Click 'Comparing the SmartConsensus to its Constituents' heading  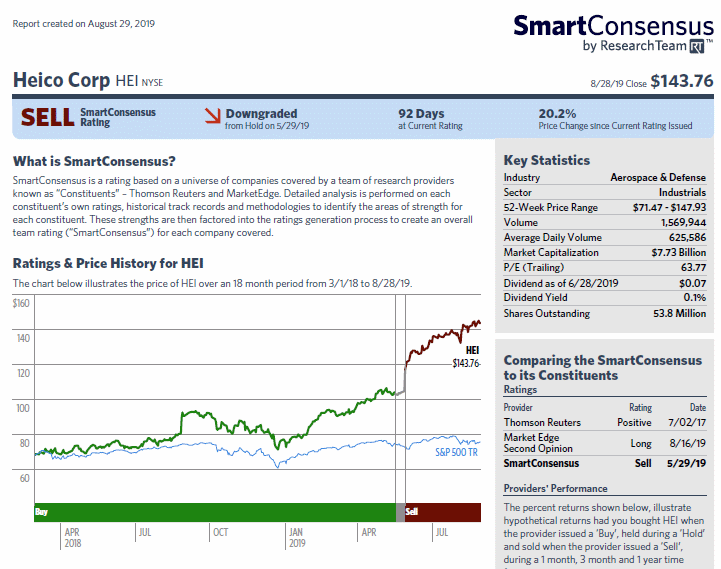tap(603, 368)
